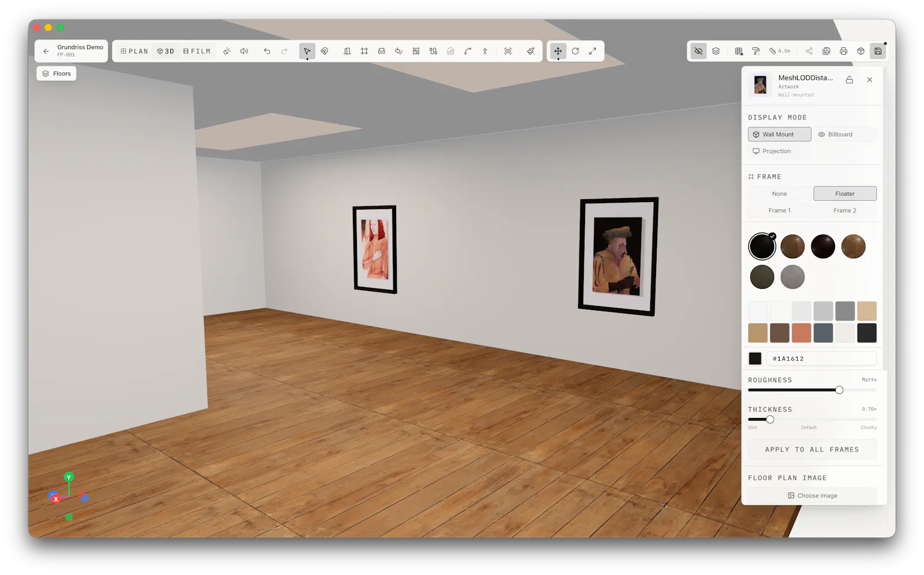
Task: Toggle the hidden-eye visibility button
Action: click(x=699, y=51)
